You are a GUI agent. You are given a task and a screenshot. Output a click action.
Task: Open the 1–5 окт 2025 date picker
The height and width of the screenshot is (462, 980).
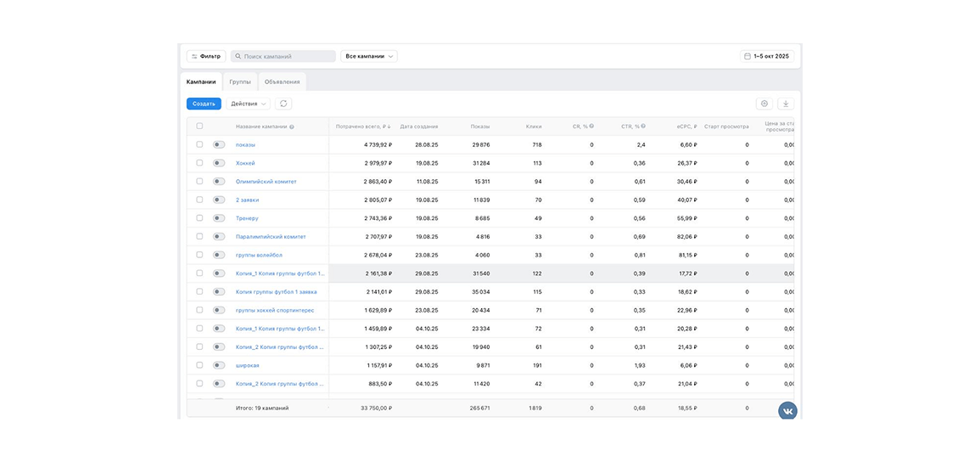(766, 56)
